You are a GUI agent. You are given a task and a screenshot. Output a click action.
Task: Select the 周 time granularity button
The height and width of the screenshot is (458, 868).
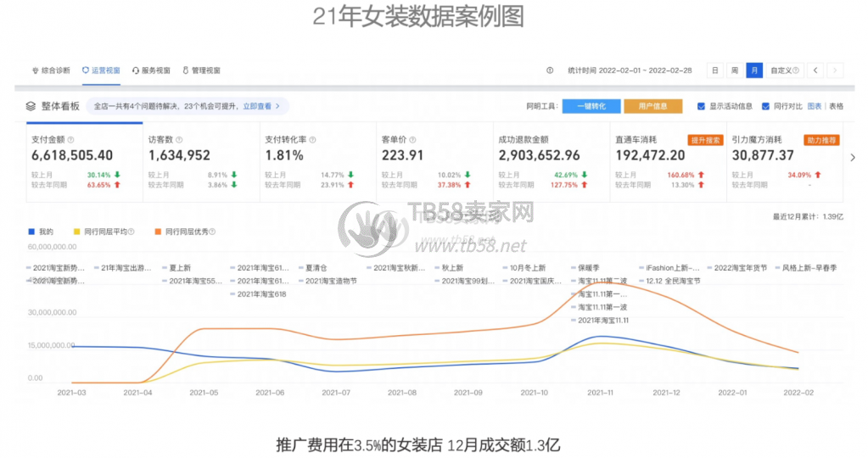(735, 70)
